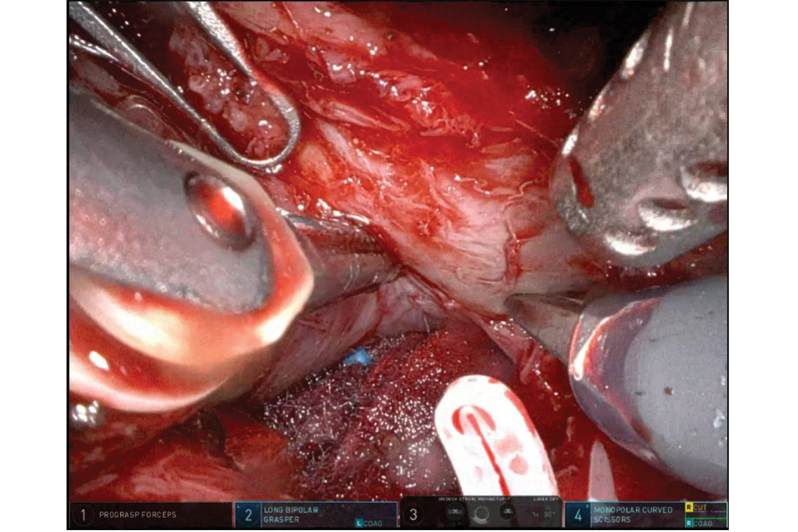Toggle the CUT energy mode for scissors
Viewport: 798px width, 532px height.
click(x=700, y=507)
